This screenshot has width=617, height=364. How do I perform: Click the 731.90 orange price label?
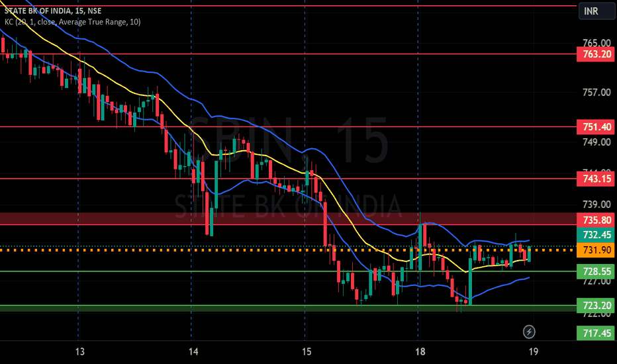[x=596, y=250]
